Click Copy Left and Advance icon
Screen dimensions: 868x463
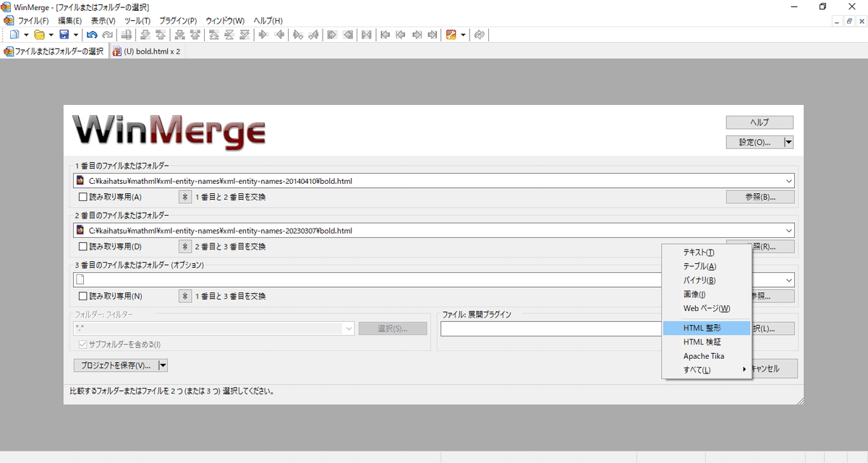pos(313,35)
